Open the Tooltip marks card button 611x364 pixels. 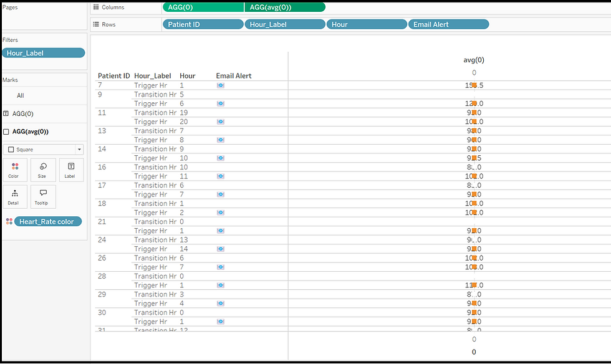(43, 197)
